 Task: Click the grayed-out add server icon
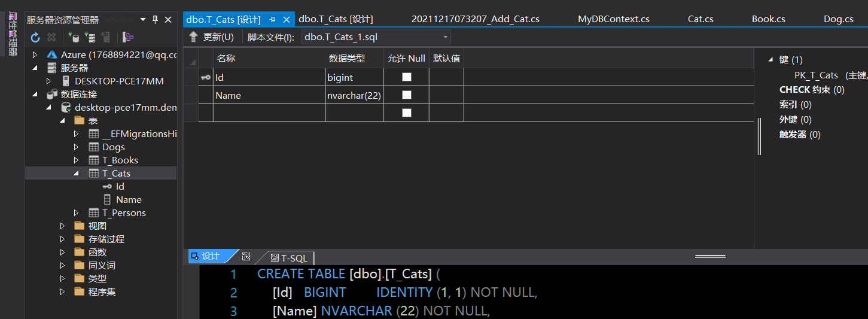(x=106, y=38)
